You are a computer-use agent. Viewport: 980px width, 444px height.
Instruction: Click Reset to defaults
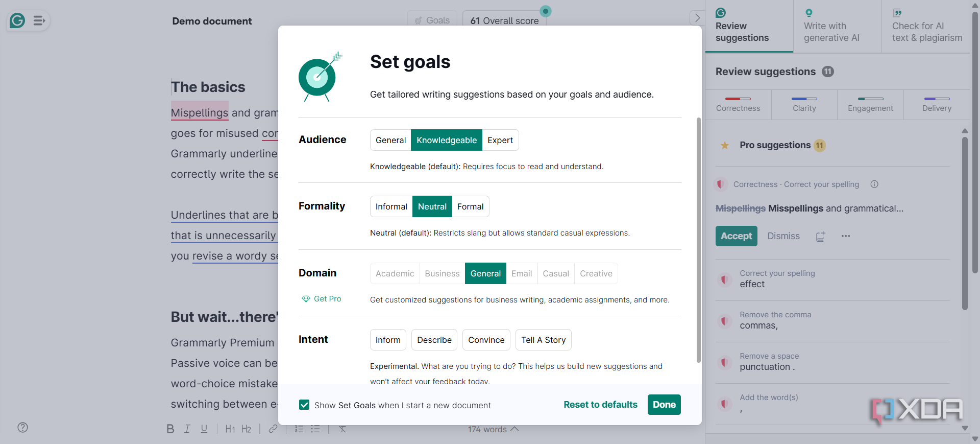pos(600,405)
